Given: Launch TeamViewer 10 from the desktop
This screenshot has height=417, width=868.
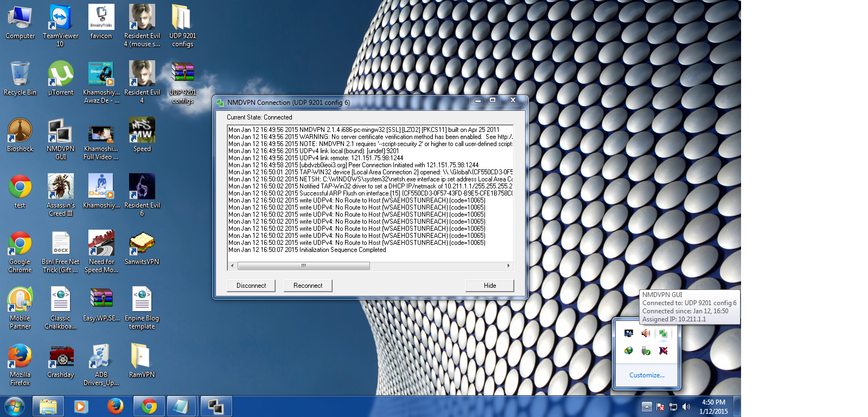Looking at the screenshot, I should [x=60, y=25].
